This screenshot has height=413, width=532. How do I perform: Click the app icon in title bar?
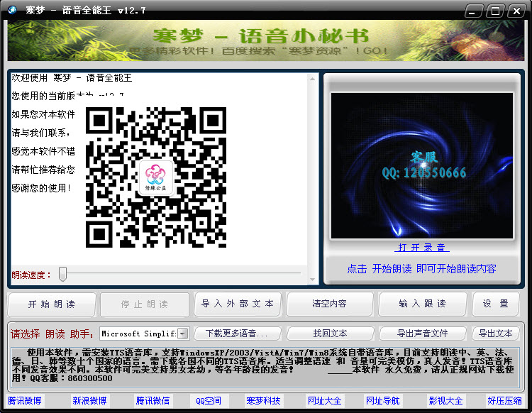[x=13, y=9]
